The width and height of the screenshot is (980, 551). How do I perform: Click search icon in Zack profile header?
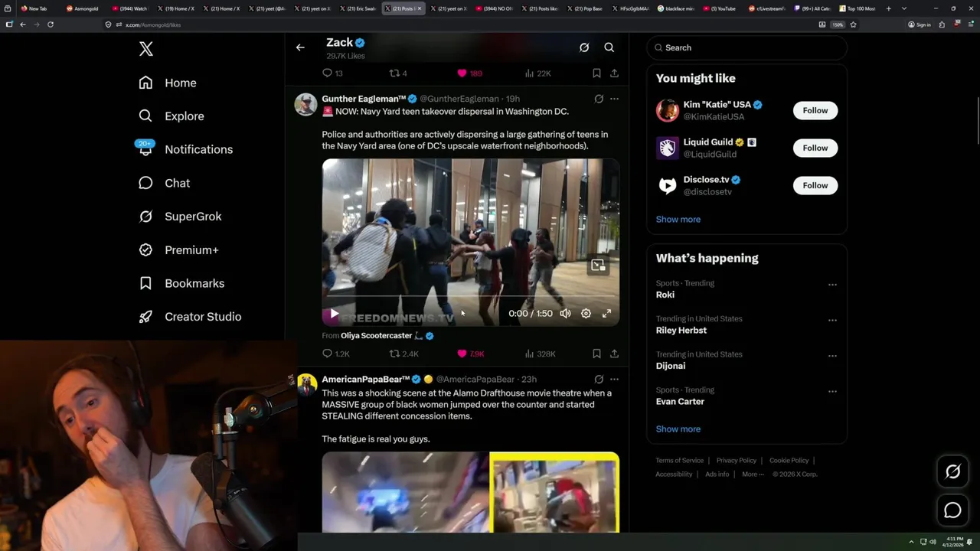pos(609,47)
